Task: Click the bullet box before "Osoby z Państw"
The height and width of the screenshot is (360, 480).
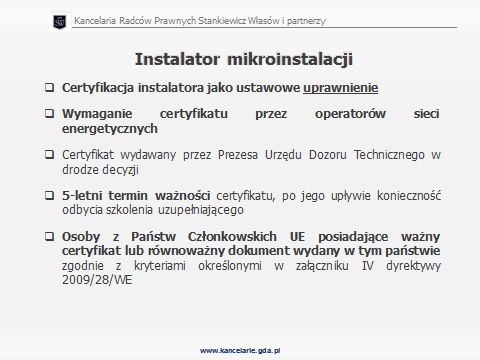Action: tap(49, 237)
